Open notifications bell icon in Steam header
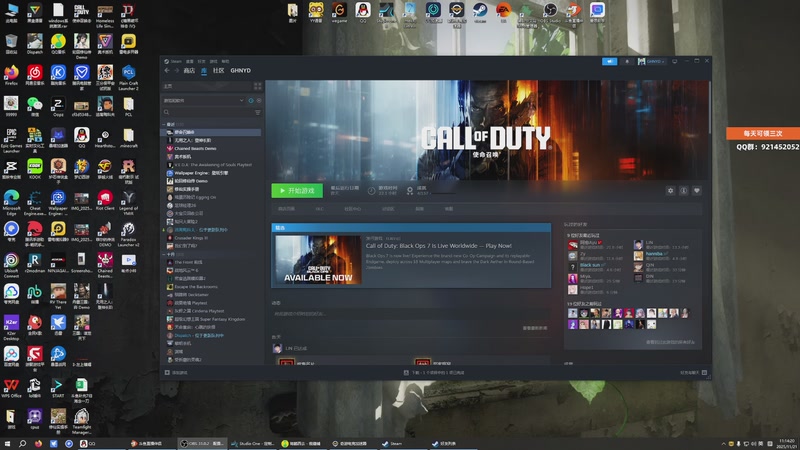Image resolution: width=800 pixels, height=450 pixels. (627, 61)
